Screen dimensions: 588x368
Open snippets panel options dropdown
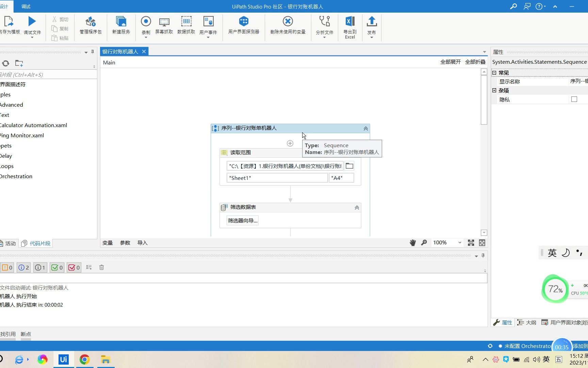[x=86, y=52]
